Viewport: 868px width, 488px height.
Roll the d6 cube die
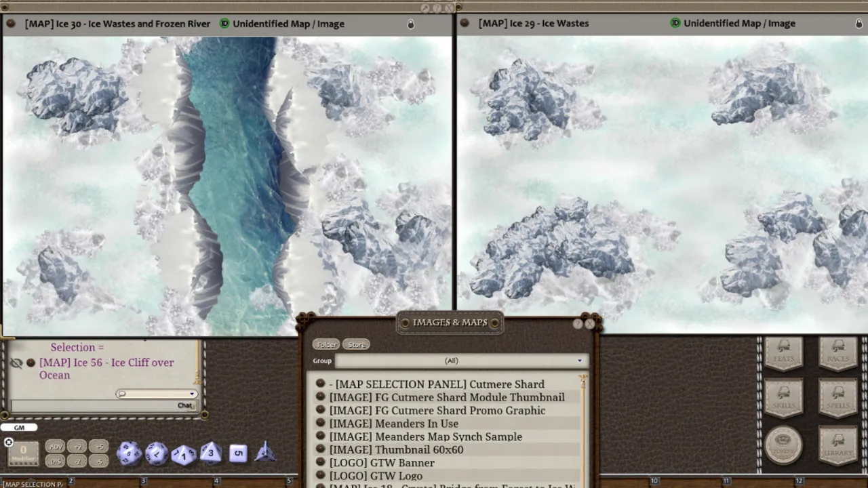point(237,453)
